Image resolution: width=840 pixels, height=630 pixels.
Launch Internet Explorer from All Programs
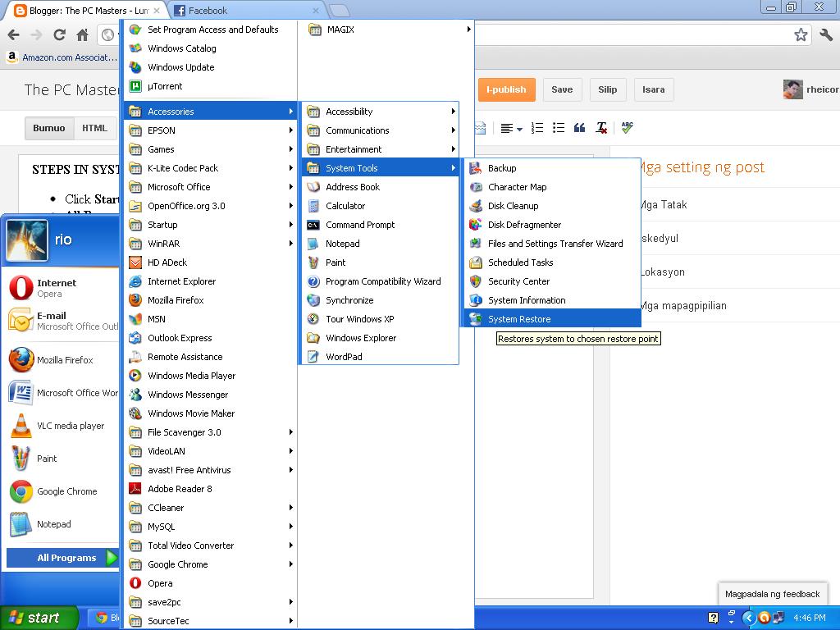coord(211,281)
